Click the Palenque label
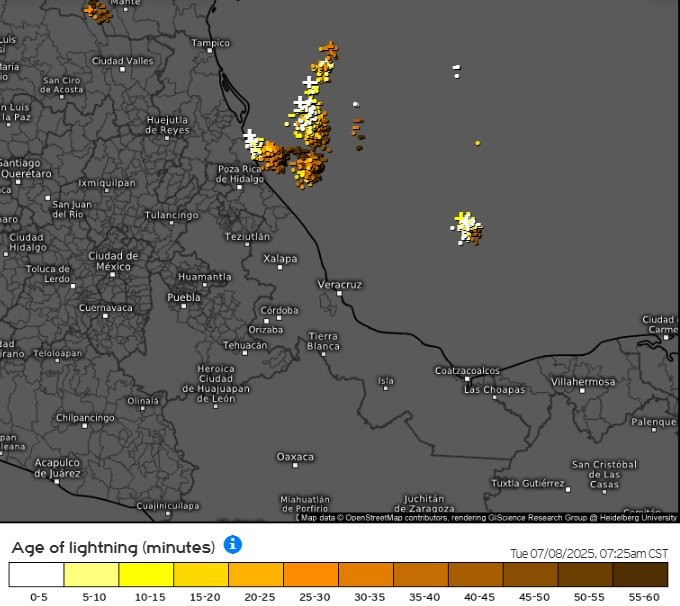 pyautogui.click(x=654, y=422)
